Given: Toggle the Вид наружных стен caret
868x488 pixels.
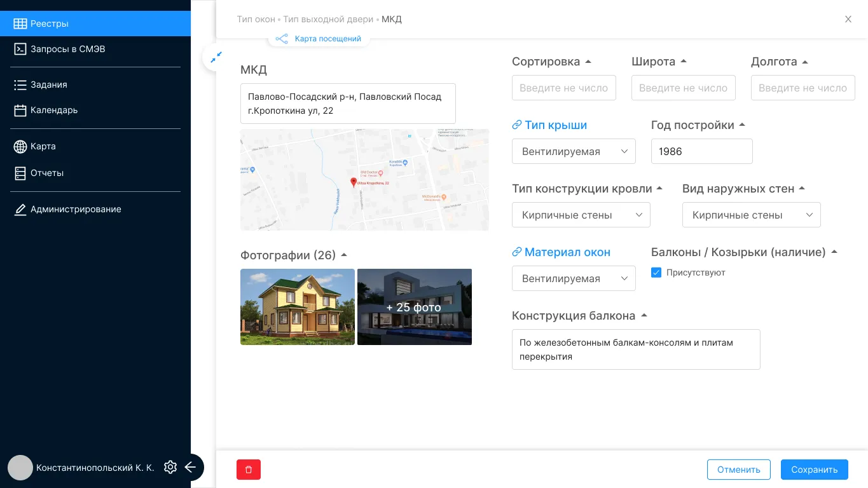Looking at the screenshot, I should click(802, 189).
